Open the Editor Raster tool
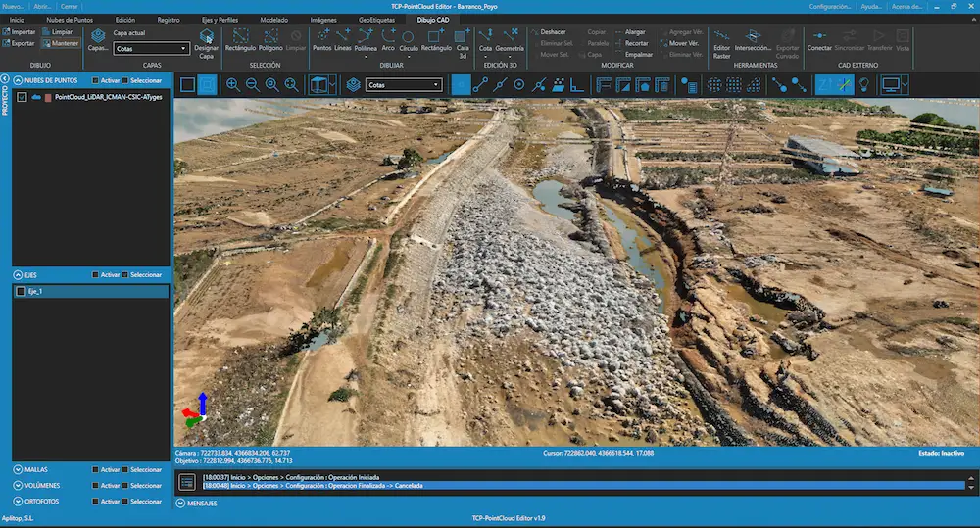The width and height of the screenshot is (980, 528). pyautogui.click(x=722, y=44)
